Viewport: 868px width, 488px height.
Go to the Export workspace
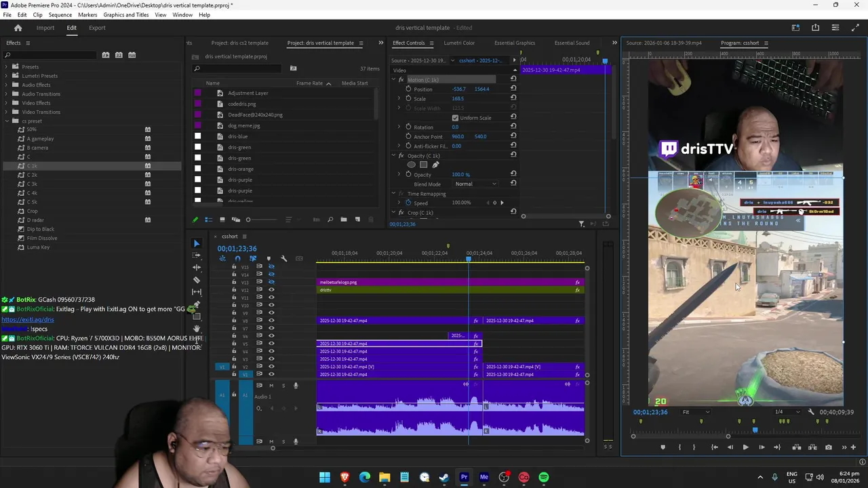coord(97,28)
